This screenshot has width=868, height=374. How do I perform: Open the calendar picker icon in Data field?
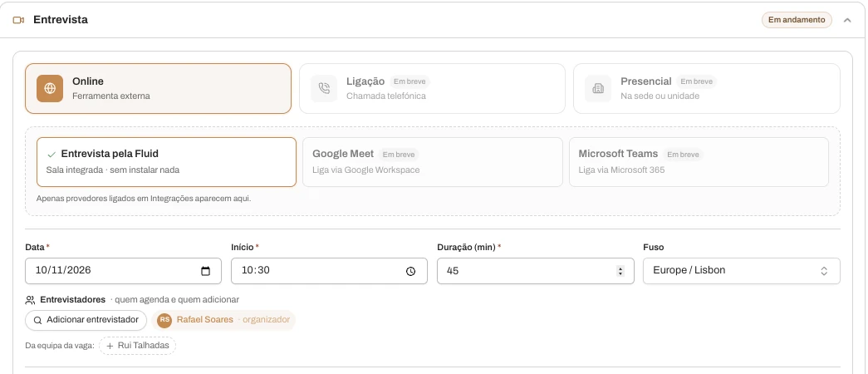click(x=205, y=271)
